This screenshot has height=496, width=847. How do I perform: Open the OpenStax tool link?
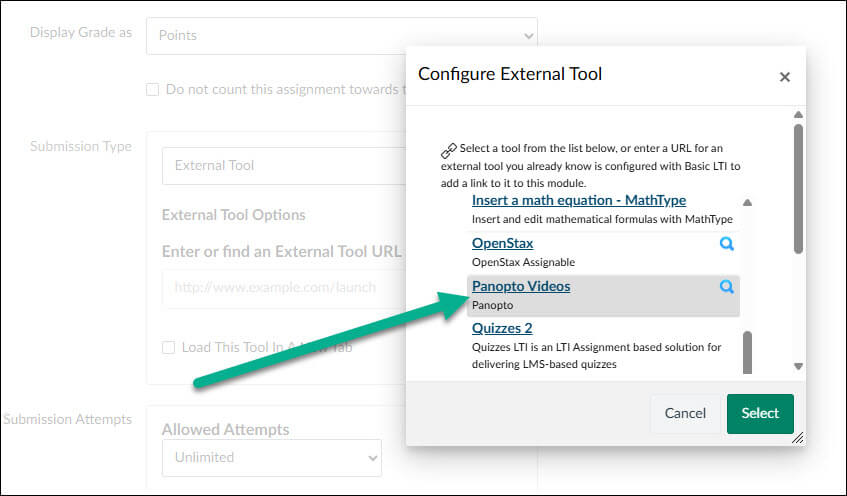pos(502,244)
